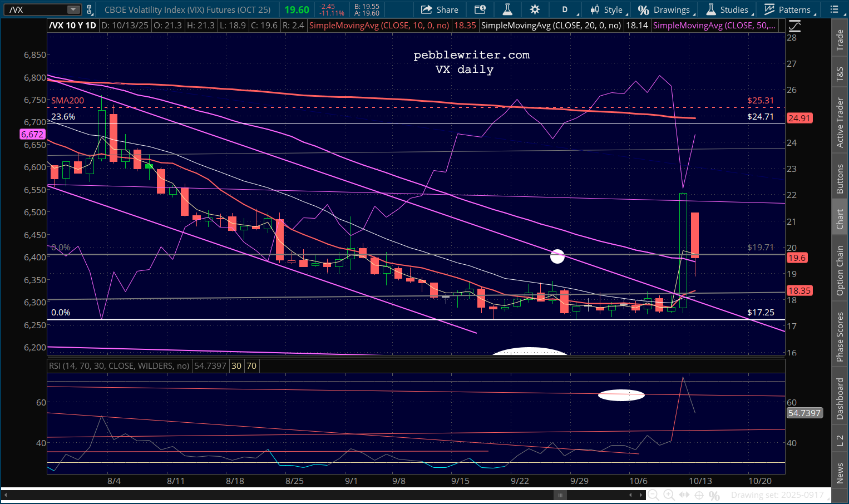The height and width of the screenshot is (504, 849).
Task: Click the window icon right of Share
Action: point(480,9)
